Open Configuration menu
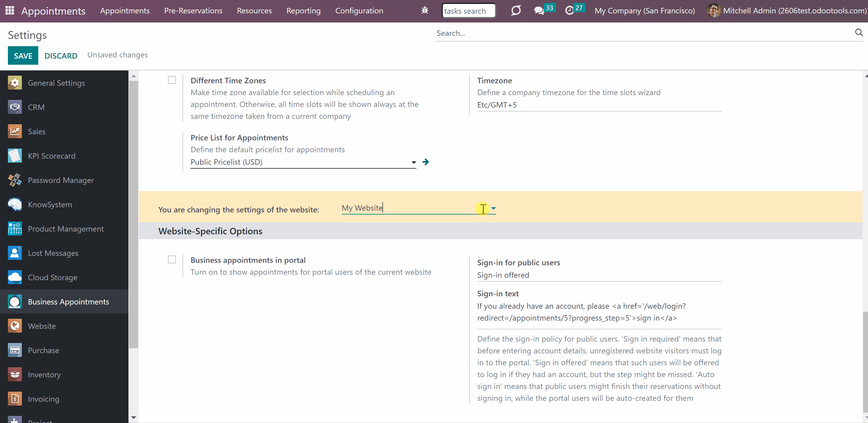 (x=359, y=11)
